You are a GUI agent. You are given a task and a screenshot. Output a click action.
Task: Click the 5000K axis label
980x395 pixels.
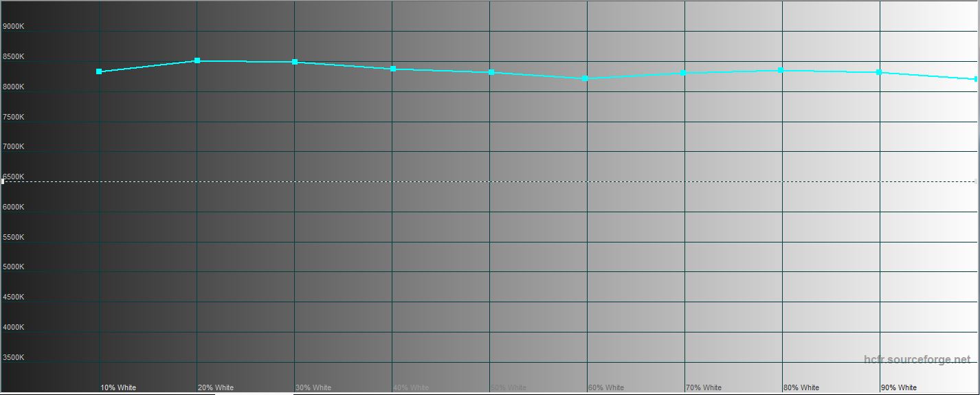[14, 267]
